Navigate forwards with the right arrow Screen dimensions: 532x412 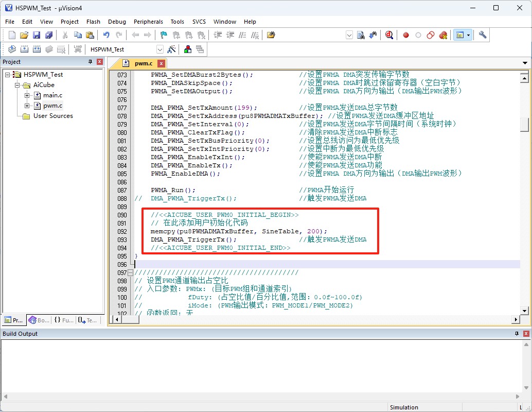click(x=147, y=35)
